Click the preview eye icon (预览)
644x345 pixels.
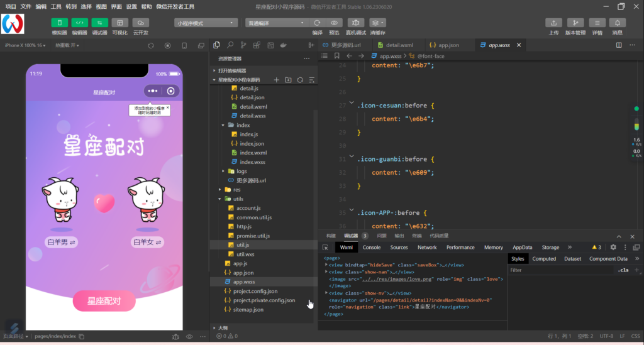coord(334,23)
